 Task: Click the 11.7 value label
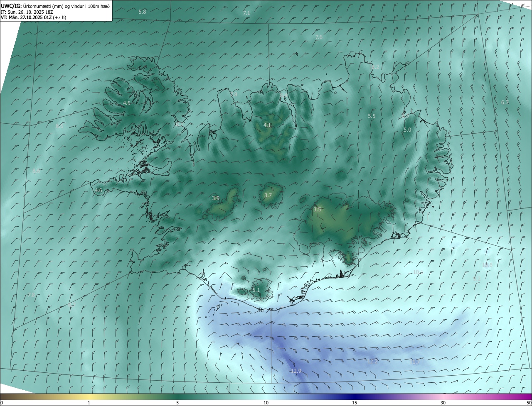[415, 362]
